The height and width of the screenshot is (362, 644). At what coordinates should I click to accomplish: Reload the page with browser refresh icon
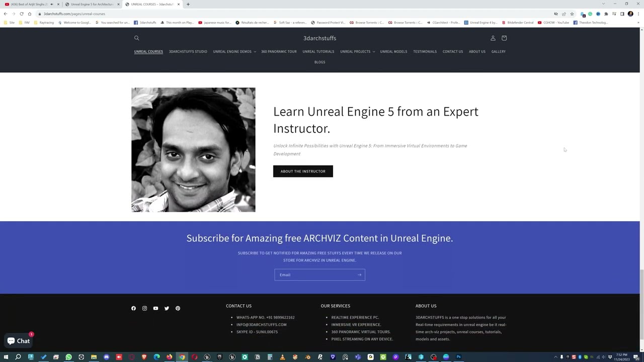point(22,14)
